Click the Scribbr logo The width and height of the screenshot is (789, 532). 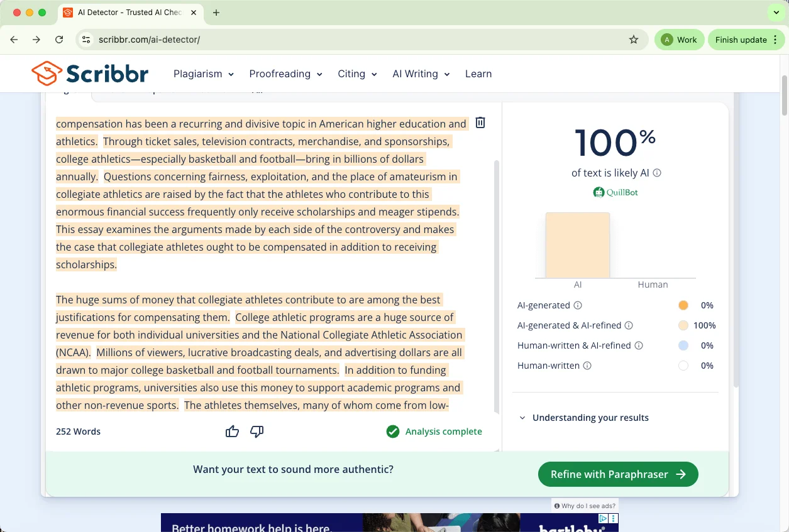[90, 73]
